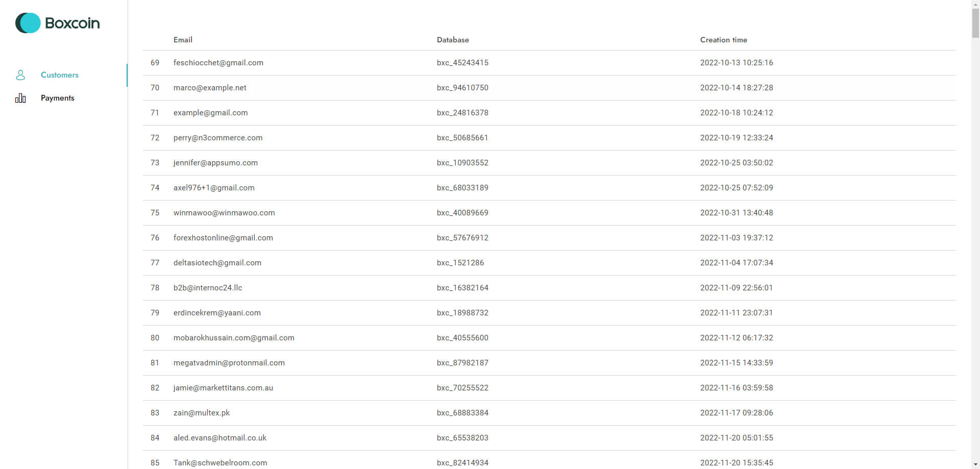Open the Payments menu item
The width and height of the screenshot is (980, 469).
[x=57, y=98]
